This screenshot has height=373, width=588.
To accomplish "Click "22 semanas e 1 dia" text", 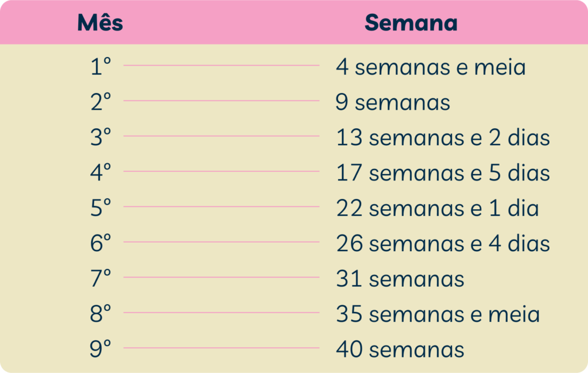I will point(438,208).
